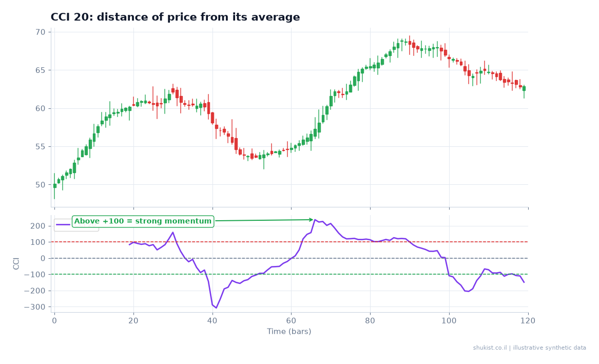Click the positive 100 tick on the CCI axis

38,242
